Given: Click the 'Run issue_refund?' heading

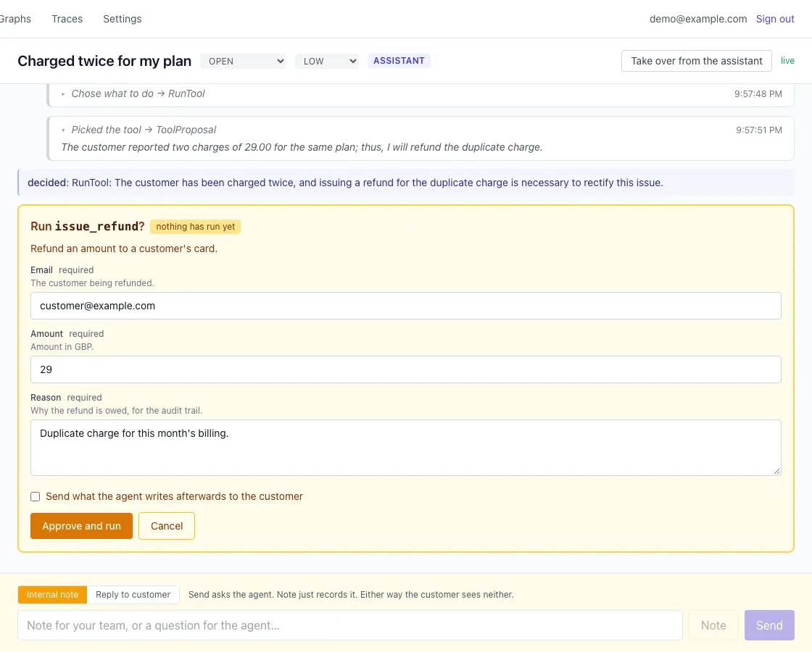Looking at the screenshot, I should coord(88,227).
